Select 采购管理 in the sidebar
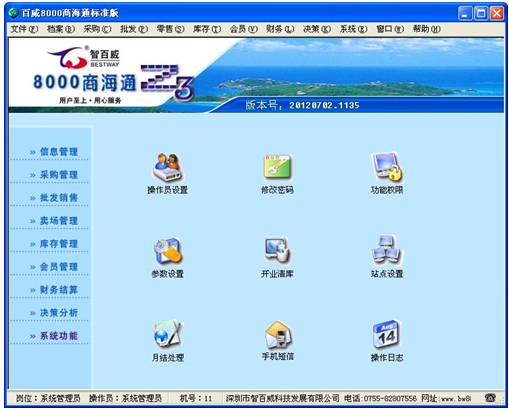Viewport: 509px width, 411px height. click(59, 175)
